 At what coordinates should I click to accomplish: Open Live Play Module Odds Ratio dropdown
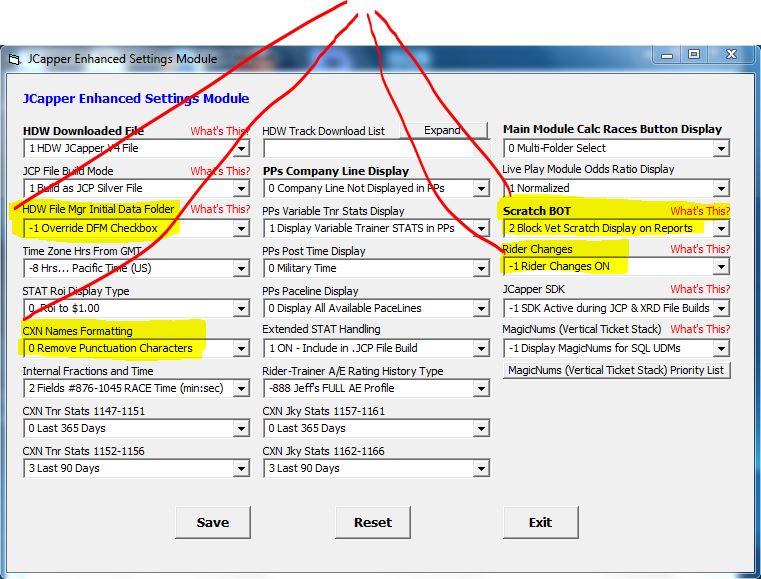click(x=721, y=188)
